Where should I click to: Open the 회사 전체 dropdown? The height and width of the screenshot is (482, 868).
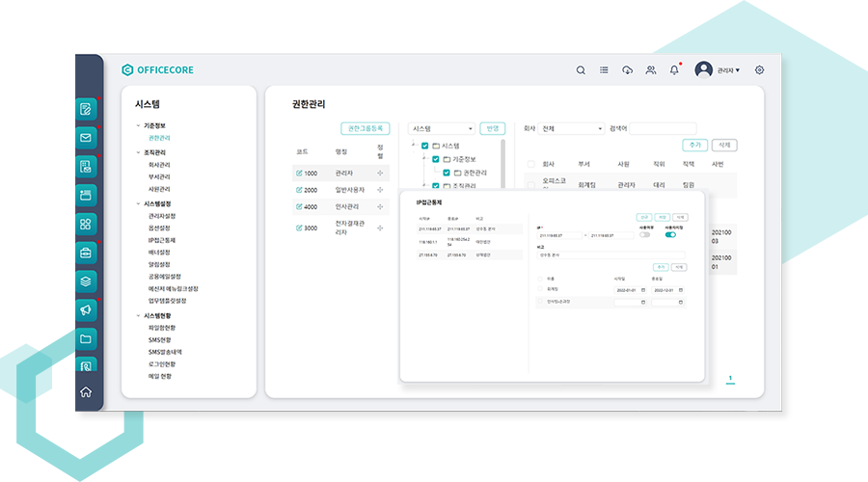(571, 128)
